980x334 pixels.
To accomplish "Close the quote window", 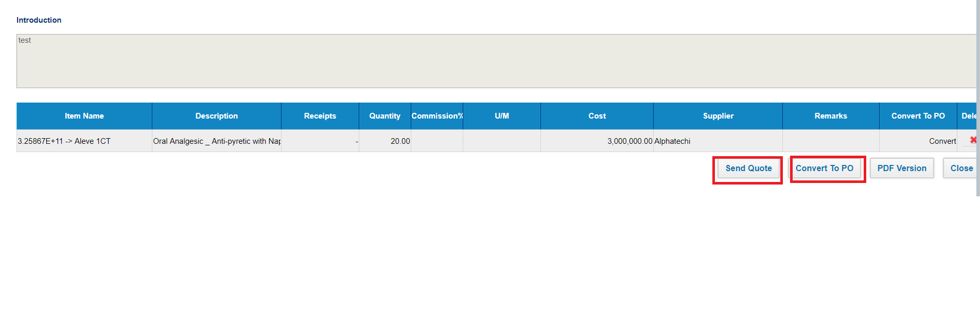I will pos(961,168).
